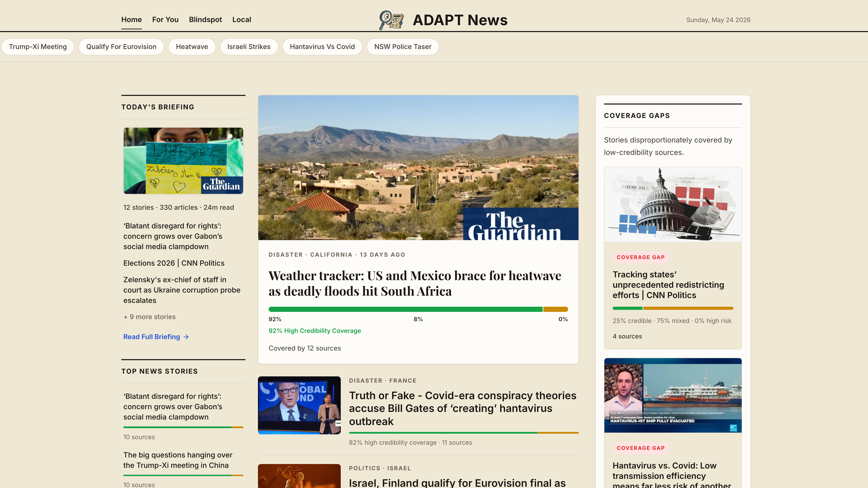Click the Coverage Gap badge on redistricting card
868x488 pixels.
pyautogui.click(x=641, y=257)
